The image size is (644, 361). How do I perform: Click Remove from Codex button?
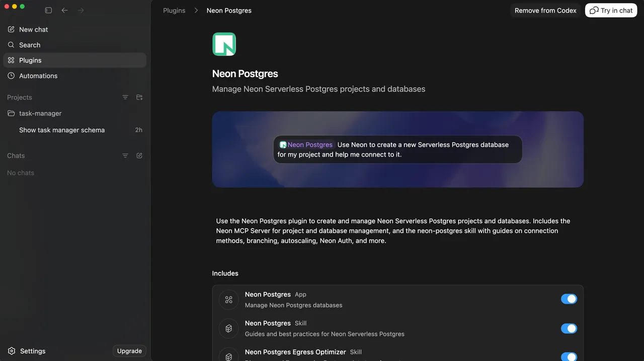[x=545, y=11]
